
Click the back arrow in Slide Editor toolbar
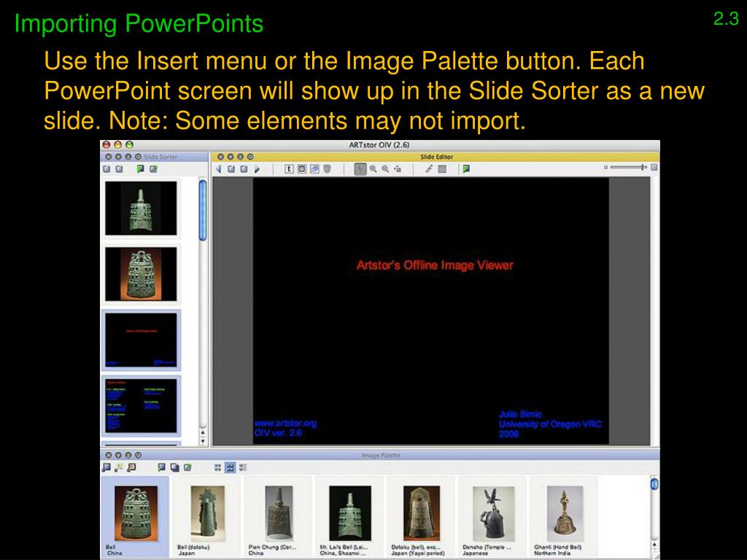[x=219, y=169]
